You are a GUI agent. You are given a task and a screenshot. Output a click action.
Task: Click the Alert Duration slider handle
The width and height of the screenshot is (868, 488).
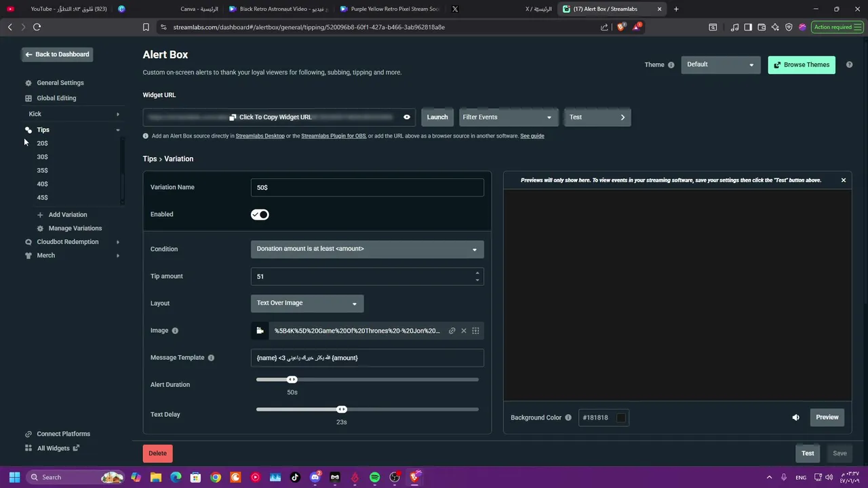[292, 380]
